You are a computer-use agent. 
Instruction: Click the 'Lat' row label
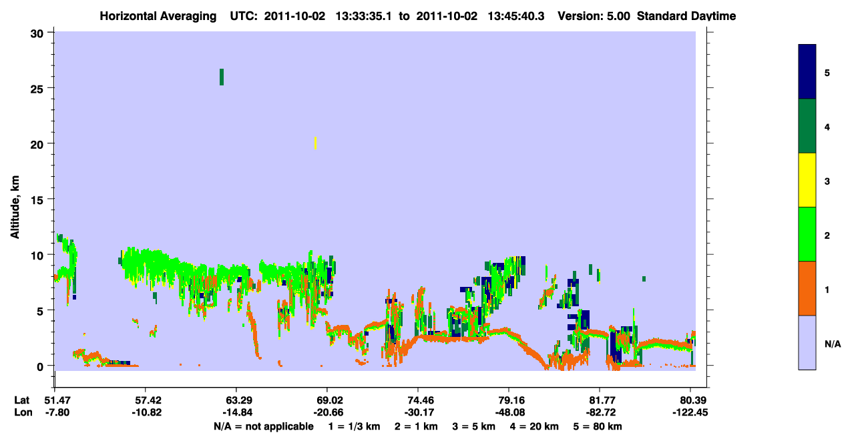click(x=21, y=400)
